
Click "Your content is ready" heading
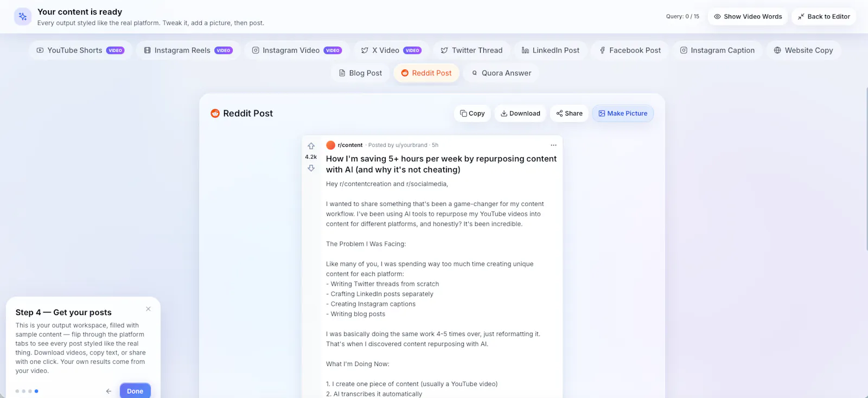(80, 12)
